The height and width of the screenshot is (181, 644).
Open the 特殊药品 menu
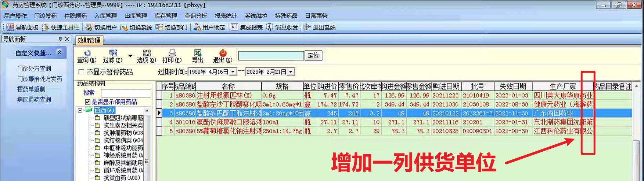286,16
